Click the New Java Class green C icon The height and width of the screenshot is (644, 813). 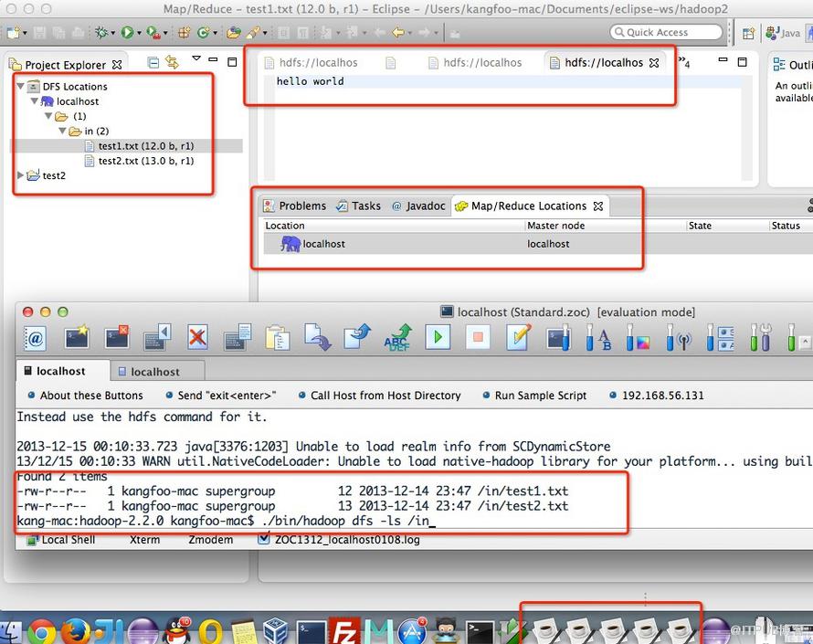[x=203, y=33]
